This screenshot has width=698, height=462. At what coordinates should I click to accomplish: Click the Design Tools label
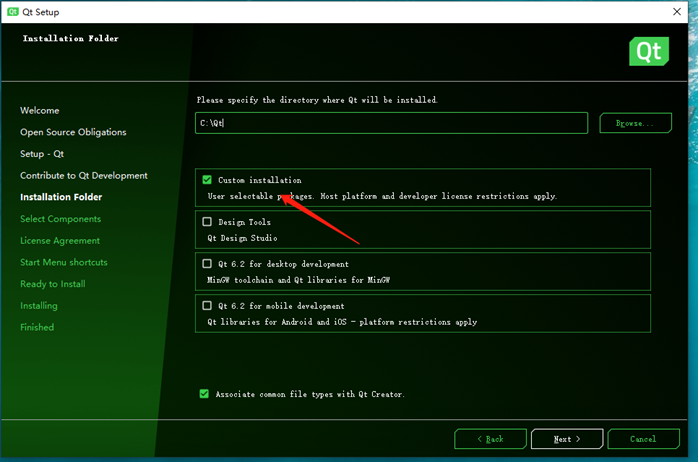point(244,222)
